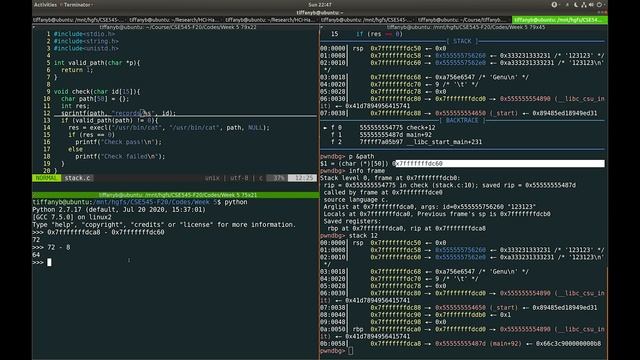Click the 'rbp at 0x7fffffffdca0, rip at' line
Image resolution: width=640 pixels, height=360 pixels.
click(x=407, y=229)
